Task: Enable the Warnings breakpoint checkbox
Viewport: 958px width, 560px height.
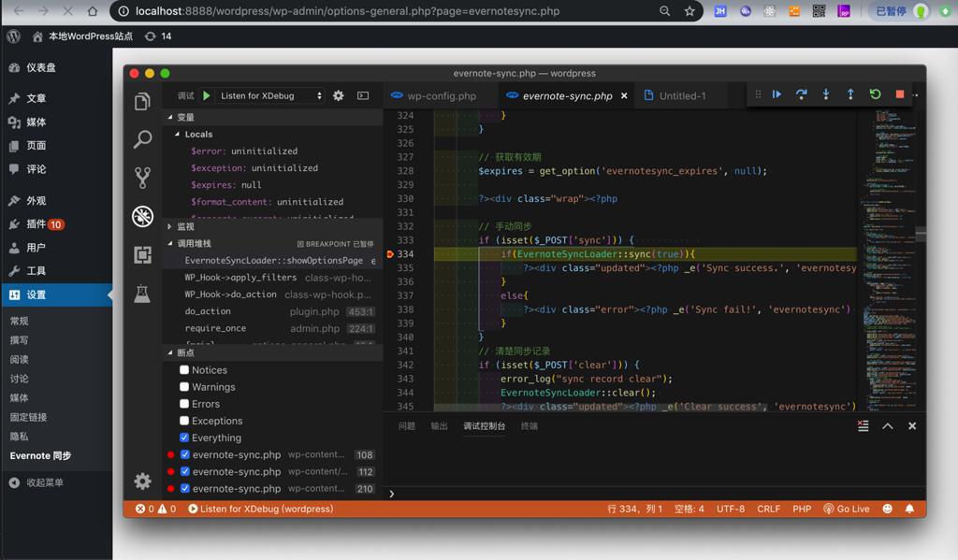Action: pos(184,387)
